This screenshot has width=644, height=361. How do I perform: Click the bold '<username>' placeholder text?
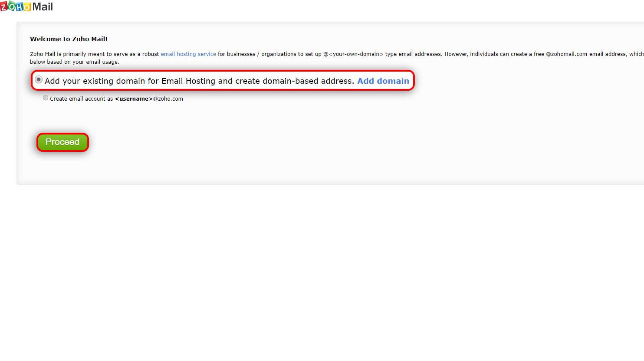click(x=134, y=99)
